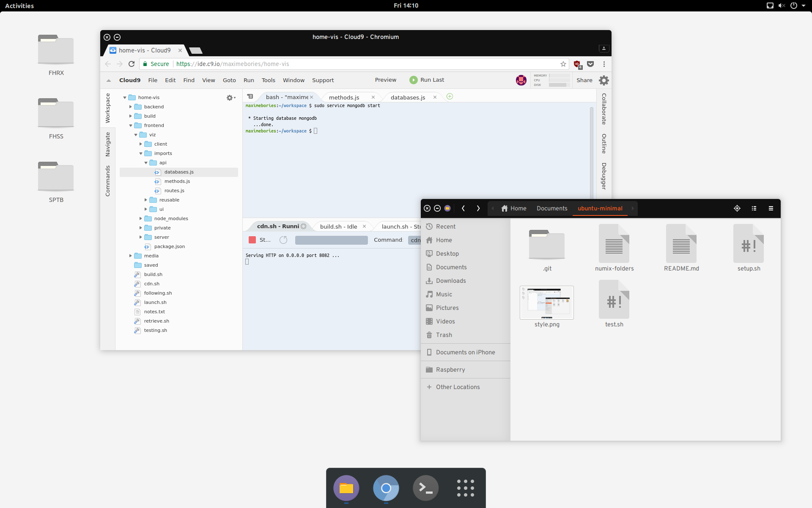Click the browser reload page icon
The height and width of the screenshot is (508, 812).
coord(132,64)
